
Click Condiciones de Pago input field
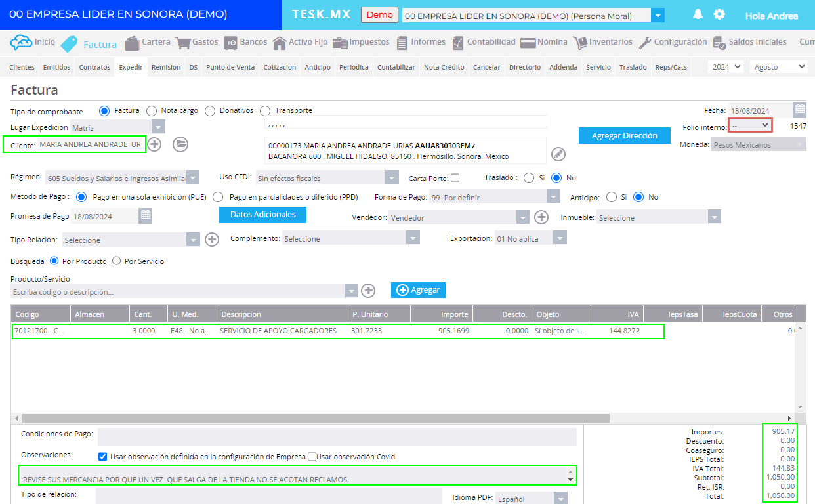click(337, 437)
